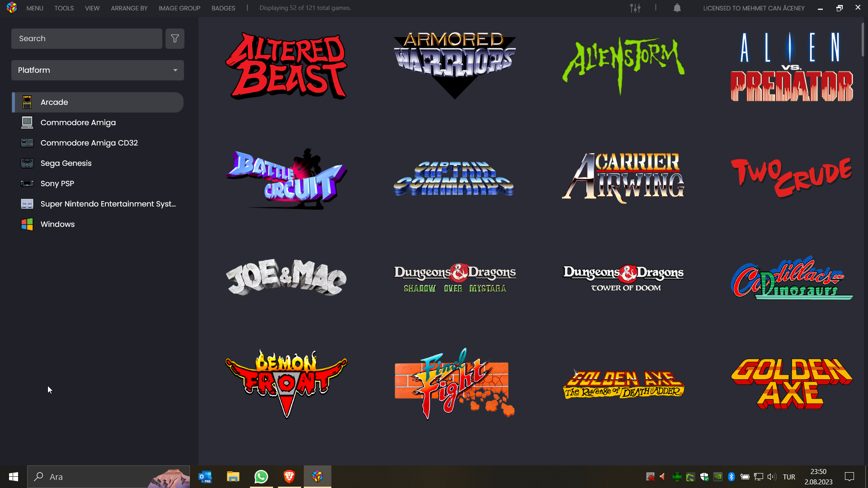Viewport: 868px width, 488px height.
Task: Click the LaunchBox cube logo icon
Action: pyautogui.click(x=12, y=8)
